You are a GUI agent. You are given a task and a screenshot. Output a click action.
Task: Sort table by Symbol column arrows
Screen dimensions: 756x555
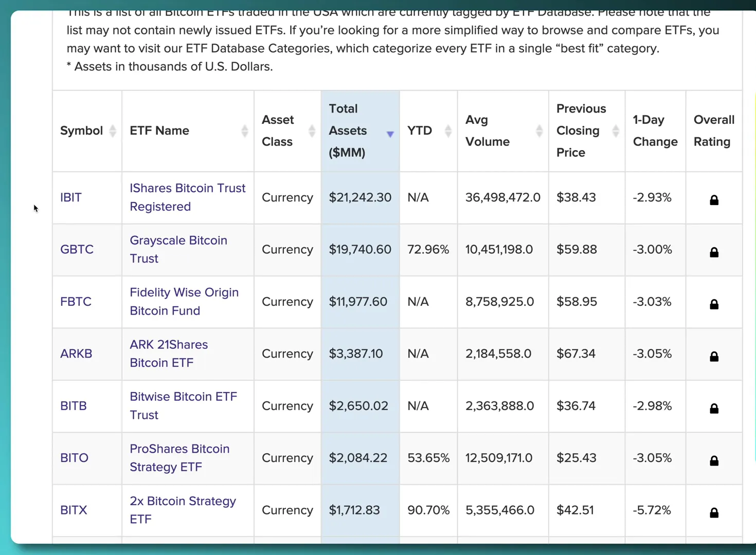pos(113,131)
